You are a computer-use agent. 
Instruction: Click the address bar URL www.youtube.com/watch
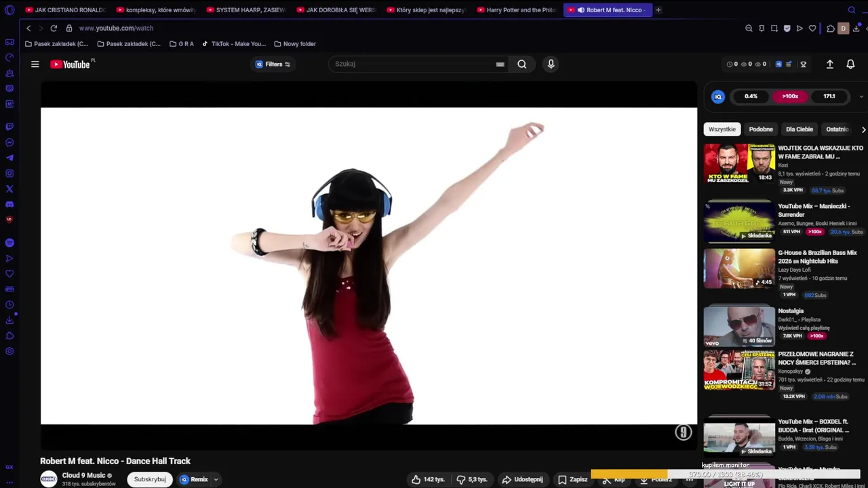pos(116,28)
